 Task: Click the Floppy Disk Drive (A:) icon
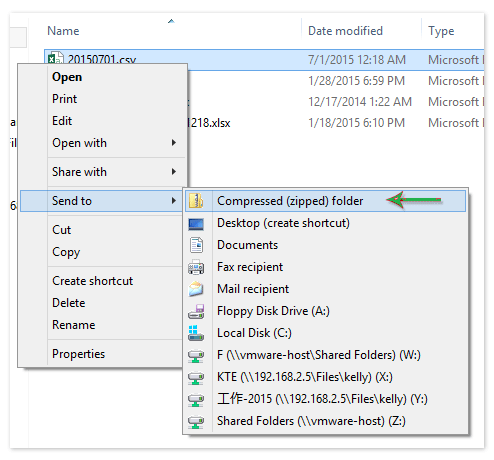(196, 311)
